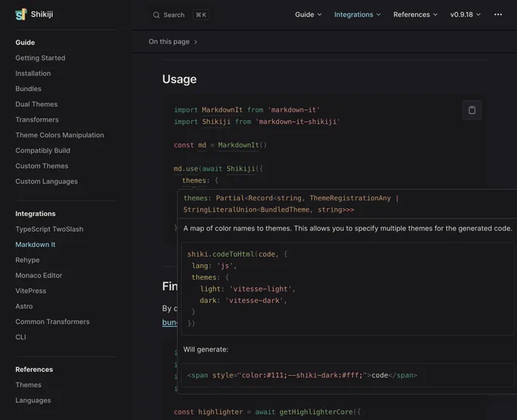Open Themes reference page
Screen dimensions: 517x420
pos(28,385)
